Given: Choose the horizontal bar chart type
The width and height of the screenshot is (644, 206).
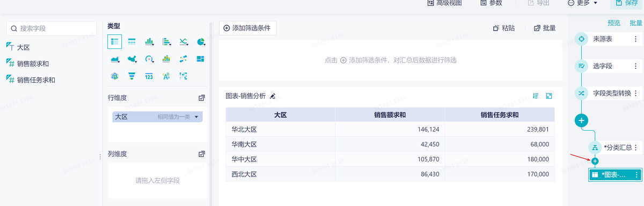Looking at the screenshot, I should pos(166,41).
